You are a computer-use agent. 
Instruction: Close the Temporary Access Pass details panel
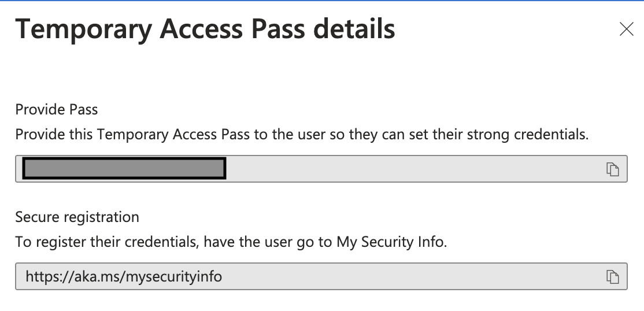[626, 29]
